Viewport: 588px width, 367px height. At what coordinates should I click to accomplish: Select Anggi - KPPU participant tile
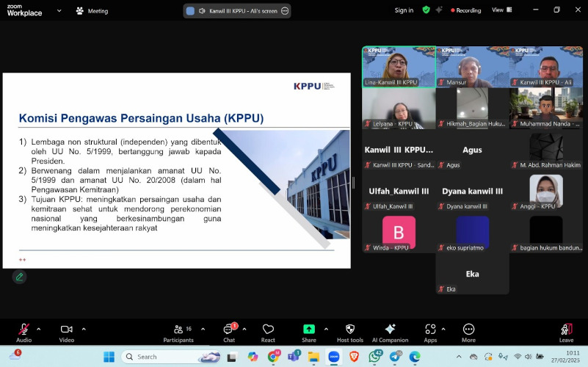pyautogui.click(x=546, y=191)
